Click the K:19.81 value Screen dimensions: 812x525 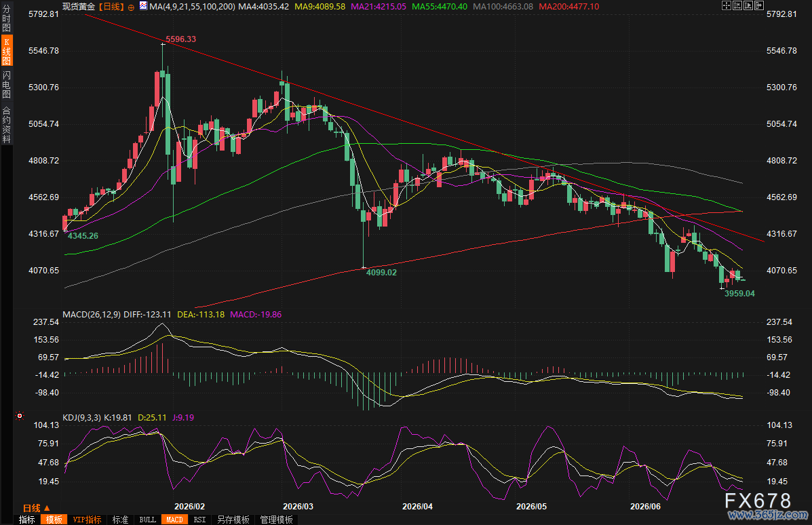(118, 417)
